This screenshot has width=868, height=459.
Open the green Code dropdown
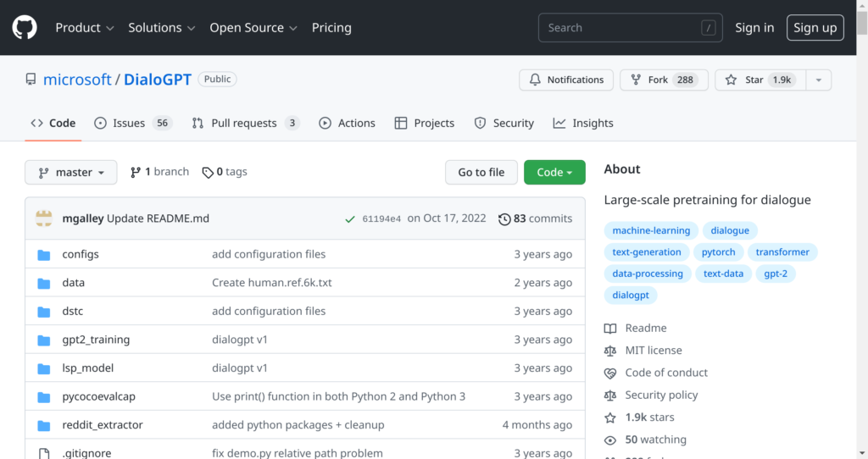coord(554,173)
